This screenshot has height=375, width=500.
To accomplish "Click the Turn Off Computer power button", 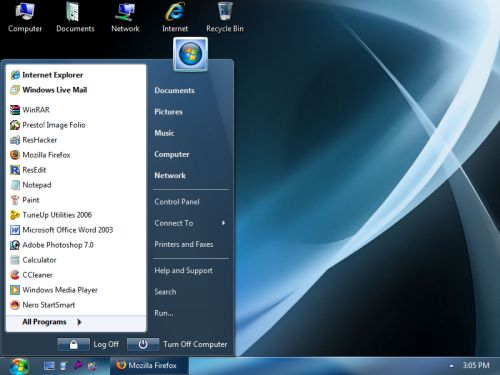I will tap(143, 344).
